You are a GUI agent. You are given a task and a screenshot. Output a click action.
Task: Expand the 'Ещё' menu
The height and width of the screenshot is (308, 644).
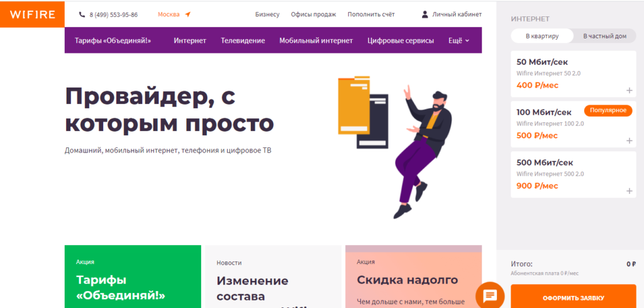(x=458, y=40)
